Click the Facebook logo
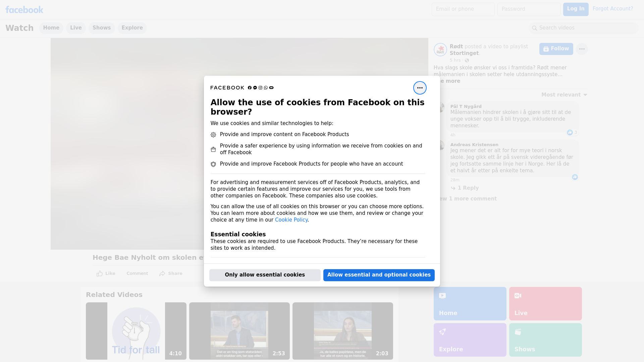This screenshot has height=362, width=644. tap(24, 10)
